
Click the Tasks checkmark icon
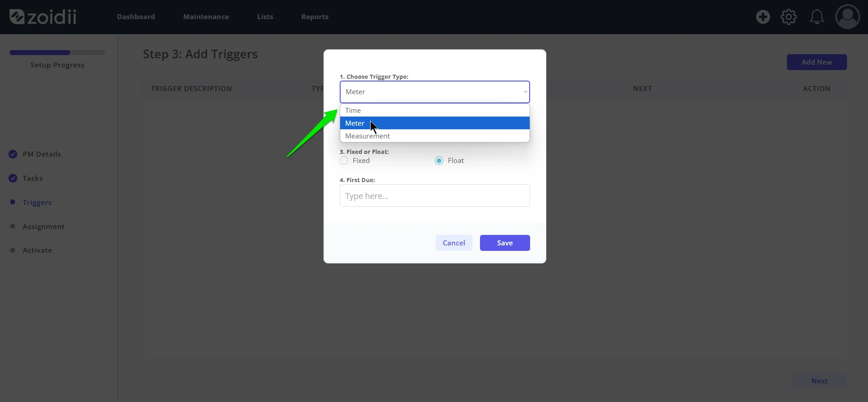13,178
